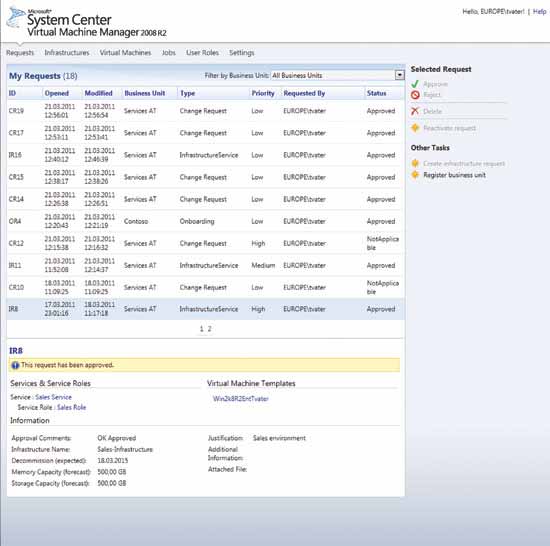Click the Sales-Infrastructure name value
This screenshot has height=546, width=550.
click(125, 449)
